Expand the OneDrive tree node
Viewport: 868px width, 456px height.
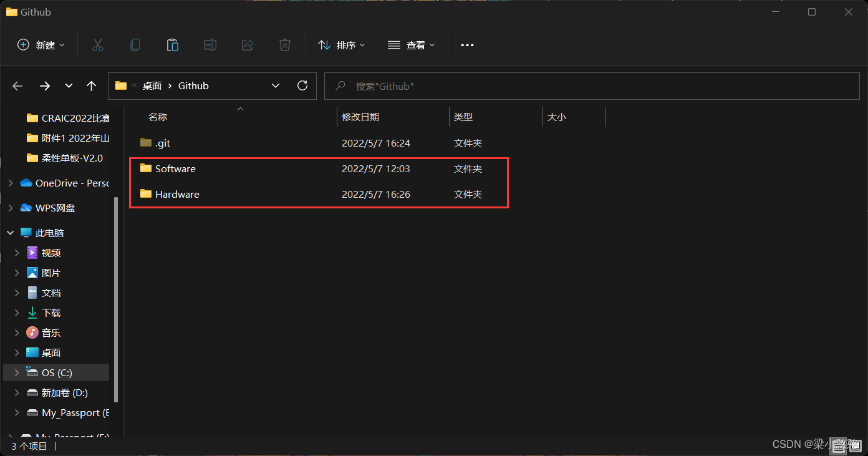tap(10, 183)
